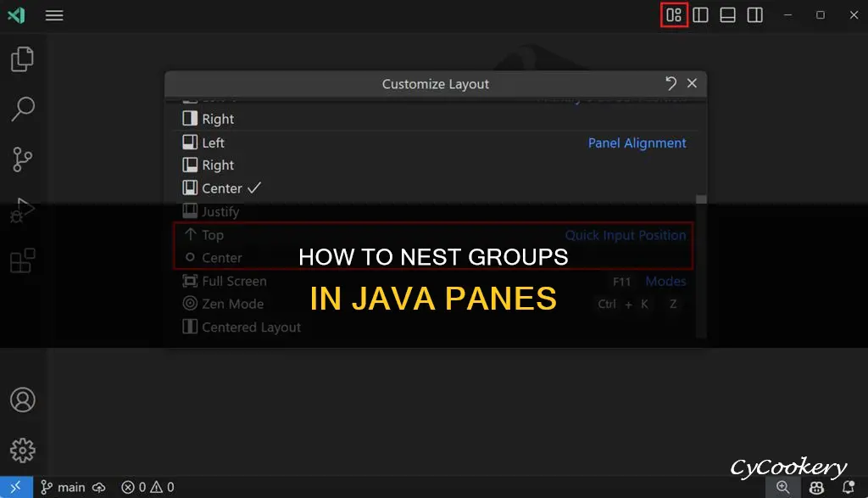Screen dimensions: 868x498
Task: Open the Extensions view
Action: tap(23, 260)
